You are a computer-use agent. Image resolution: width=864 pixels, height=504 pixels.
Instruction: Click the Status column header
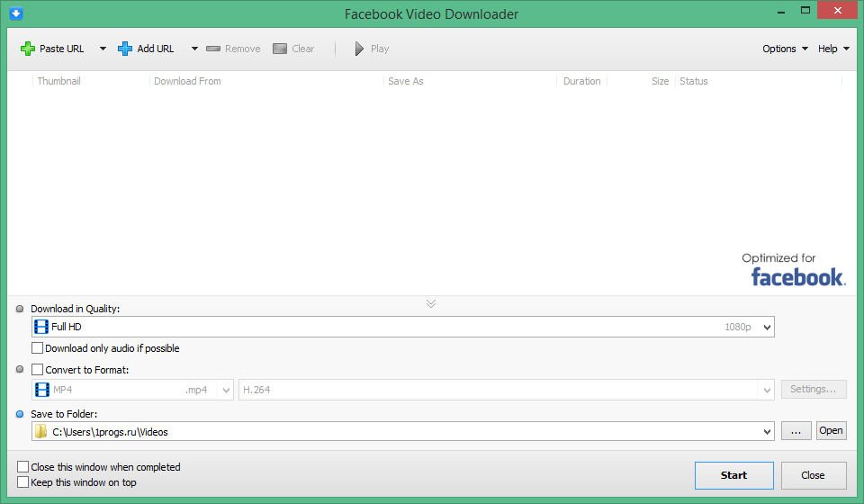click(x=693, y=81)
